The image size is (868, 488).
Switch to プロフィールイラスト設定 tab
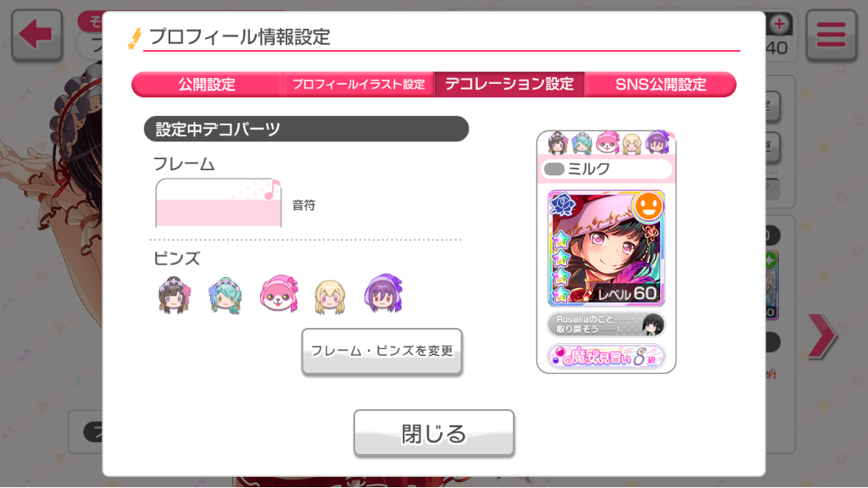[359, 84]
